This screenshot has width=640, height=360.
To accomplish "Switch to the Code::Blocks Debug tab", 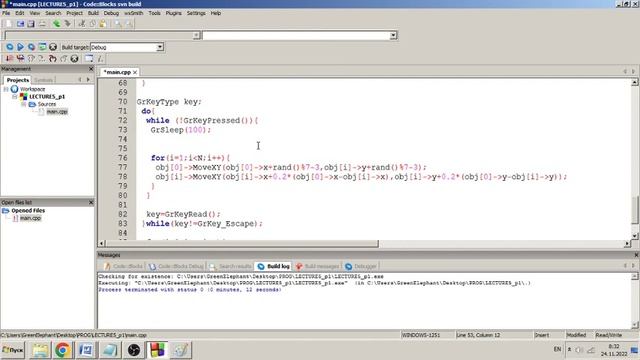I will coord(176,266).
